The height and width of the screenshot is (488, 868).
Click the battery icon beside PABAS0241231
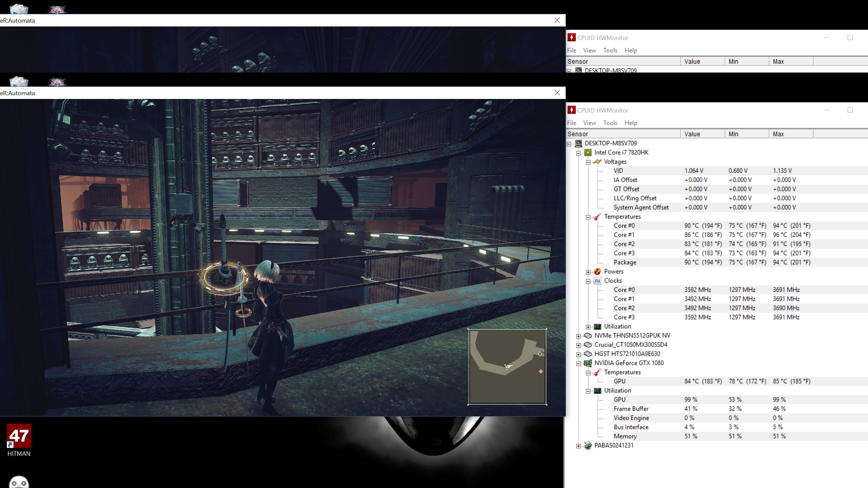tap(588, 445)
